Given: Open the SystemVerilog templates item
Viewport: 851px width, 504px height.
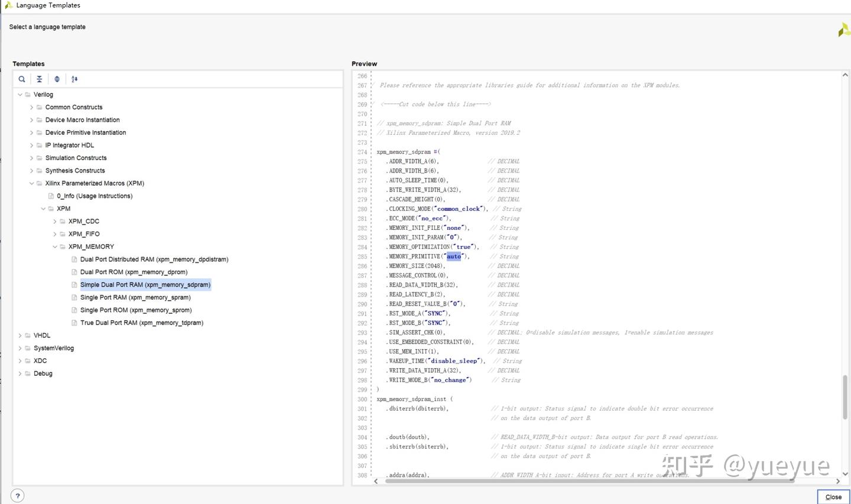Looking at the screenshot, I should [x=53, y=349].
